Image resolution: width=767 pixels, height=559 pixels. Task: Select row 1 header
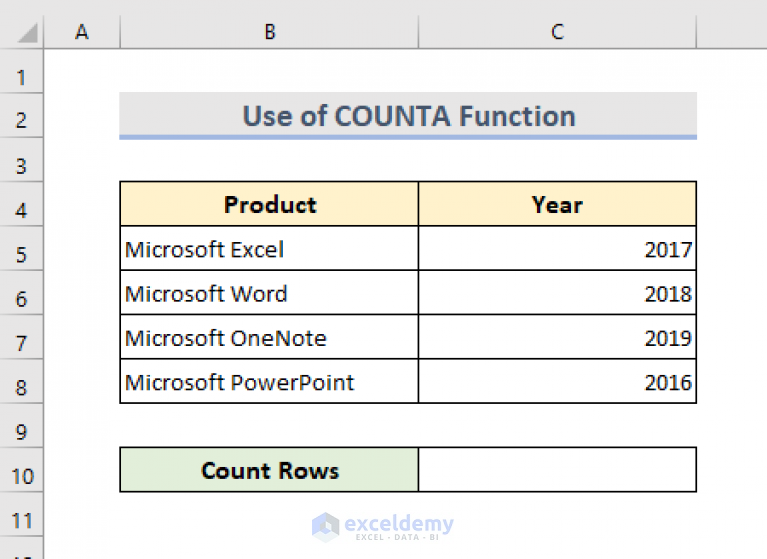click(21, 72)
